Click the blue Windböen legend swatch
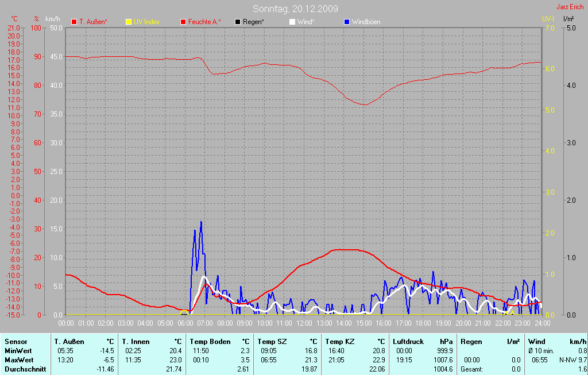The height and width of the screenshot is (375, 588). point(347,22)
